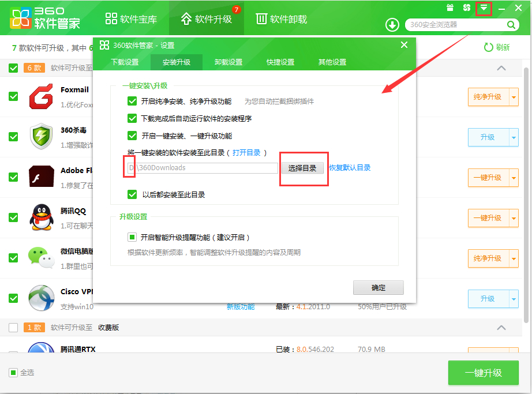Image resolution: width=532 pixels, height=394 pixels.
Task: Click the 腾讯QQ penguin icon
Action: pyautogui.click(x=41, y=217)
